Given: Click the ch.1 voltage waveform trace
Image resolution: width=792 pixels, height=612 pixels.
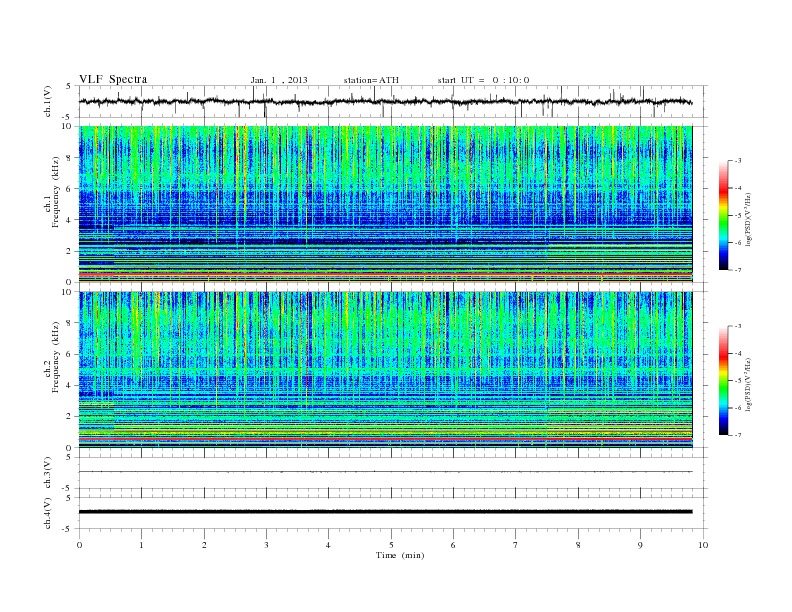Looking at the screenshot, I should [x=385, y=101].
